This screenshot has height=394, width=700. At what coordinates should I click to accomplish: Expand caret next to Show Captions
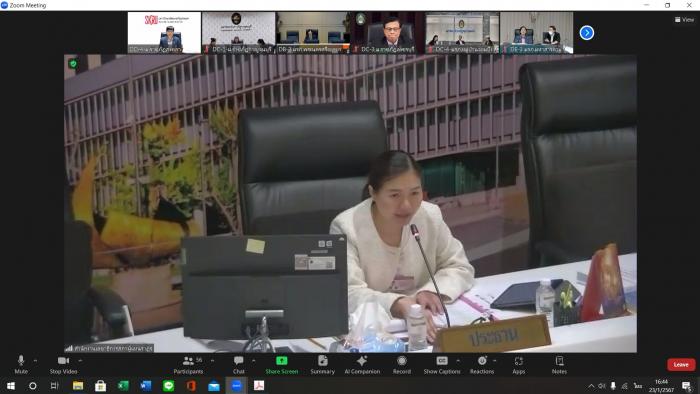coord(458,361)
